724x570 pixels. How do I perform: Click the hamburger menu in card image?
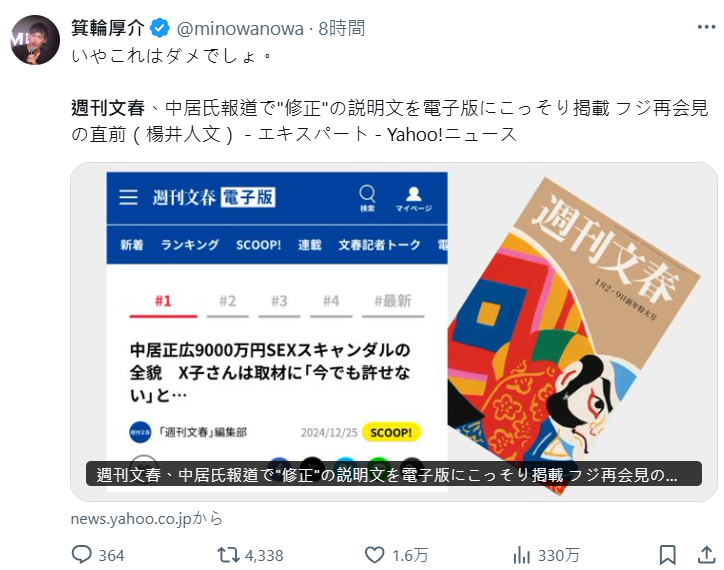point(128,197)
